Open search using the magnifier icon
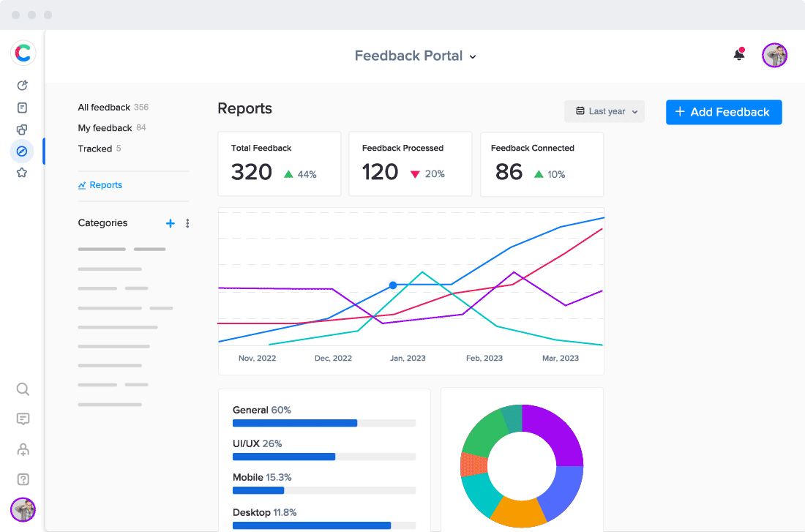Image resolution: width=805 pixels, height=532 pixels. (23, 389)
